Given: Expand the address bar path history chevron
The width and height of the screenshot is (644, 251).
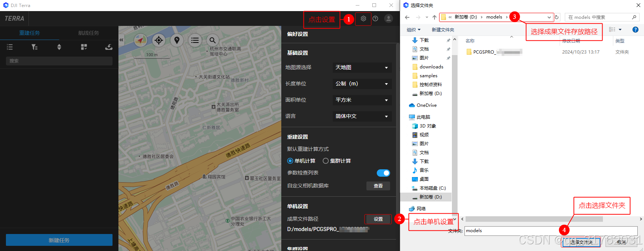Looking at the screenshot, I should click(x=549, y=17).
